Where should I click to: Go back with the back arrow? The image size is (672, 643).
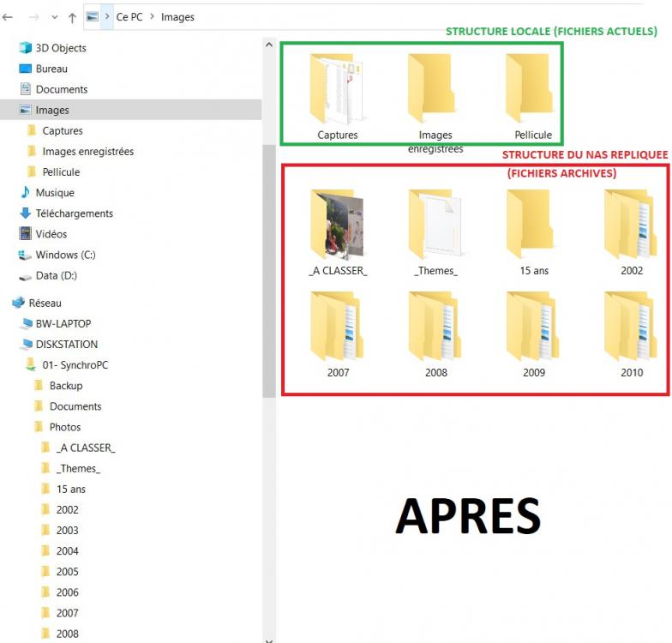click(7, 17)
